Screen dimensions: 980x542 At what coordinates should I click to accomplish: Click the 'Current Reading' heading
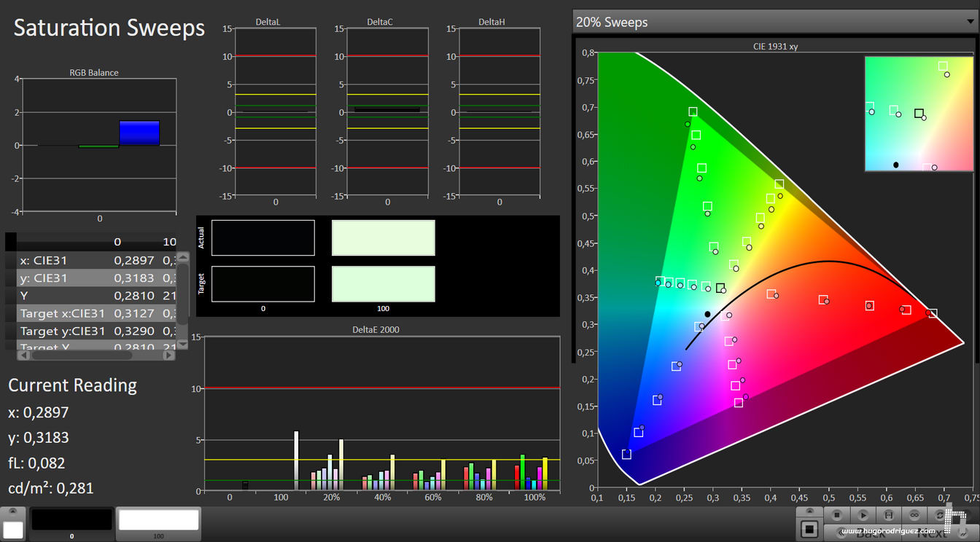pyautogui.click(x=72, y=385)
